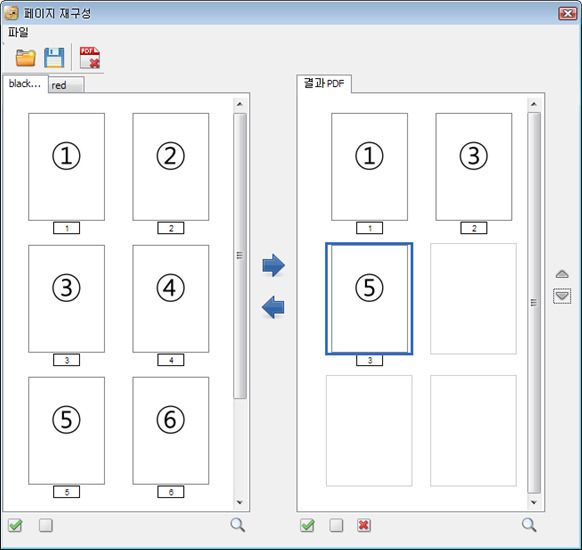This screenshot has height=550, width=582.
Task: Save the result using the floppy disk icon
Action: pyautogui.click(x=54, y=58)
